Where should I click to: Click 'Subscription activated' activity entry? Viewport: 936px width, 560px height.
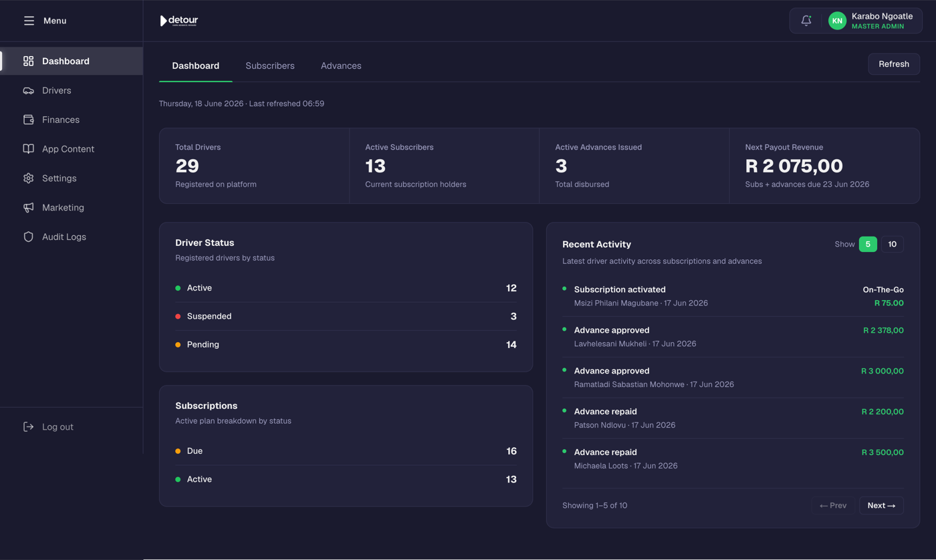(x=733, y=296)
